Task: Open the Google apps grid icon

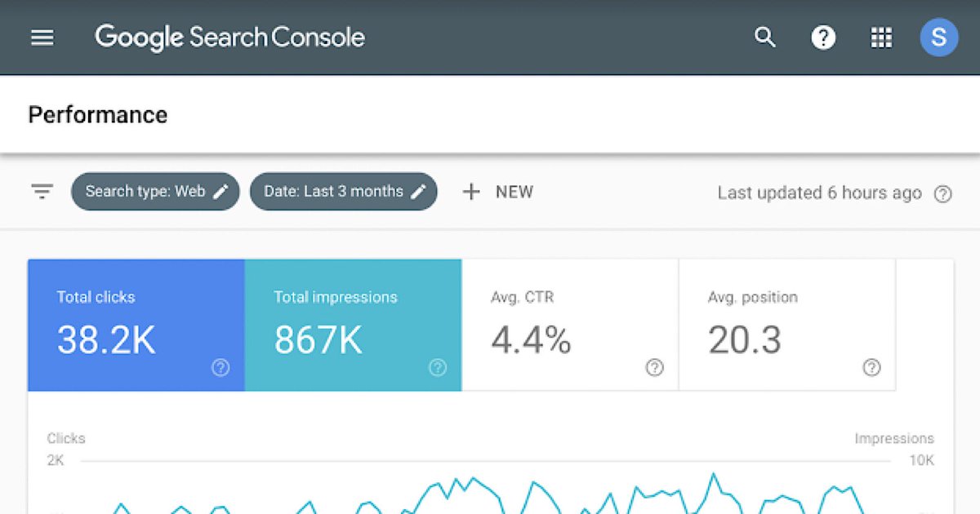Action: coord(880,38)
